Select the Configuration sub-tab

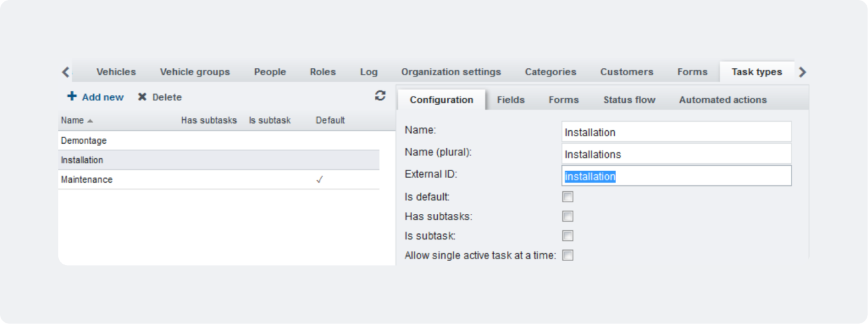[x=441, y=100]
